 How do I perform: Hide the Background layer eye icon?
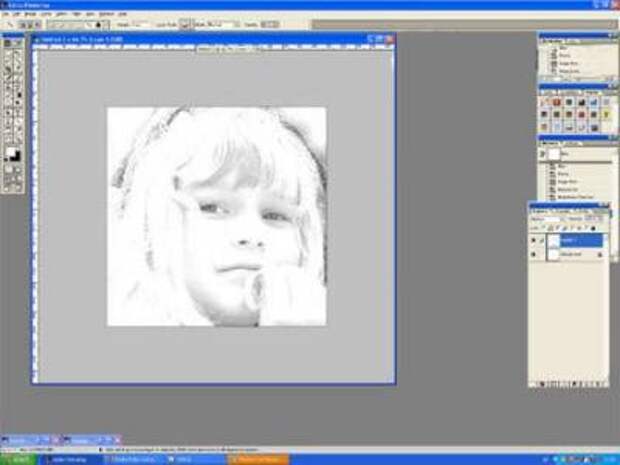[533, 255]
